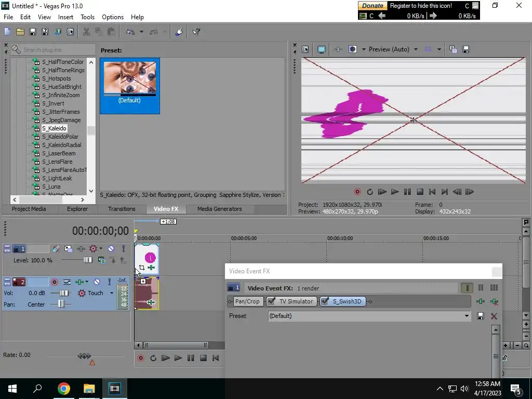Mute audio track 2
Viewport: 532px width, 399px height.
pyautogui.click(x=97, y=282)
